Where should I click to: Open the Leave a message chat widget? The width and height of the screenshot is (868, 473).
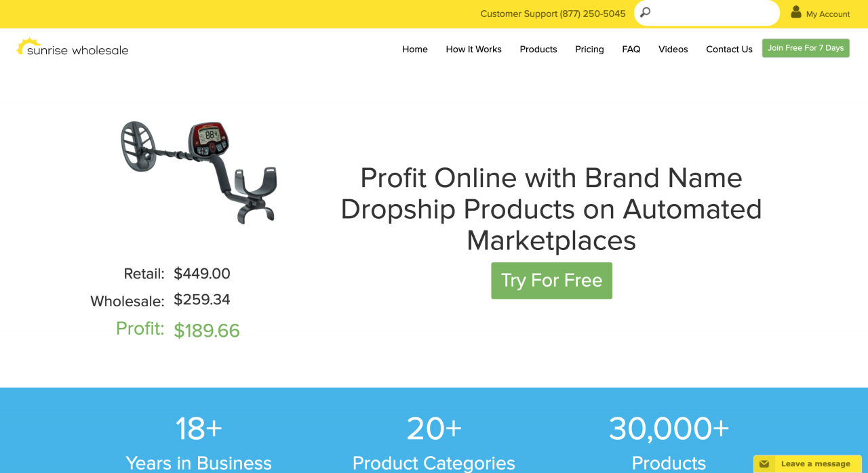pyautogui.click(x=807, y=464)
